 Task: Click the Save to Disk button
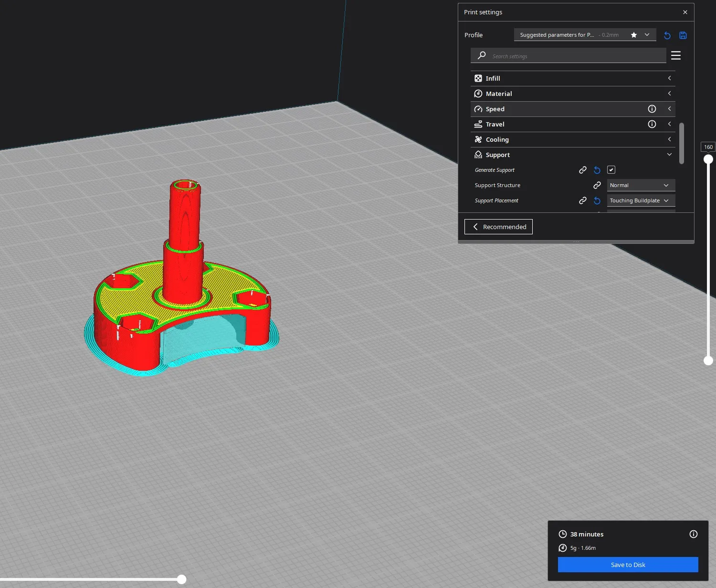[628, 565]
